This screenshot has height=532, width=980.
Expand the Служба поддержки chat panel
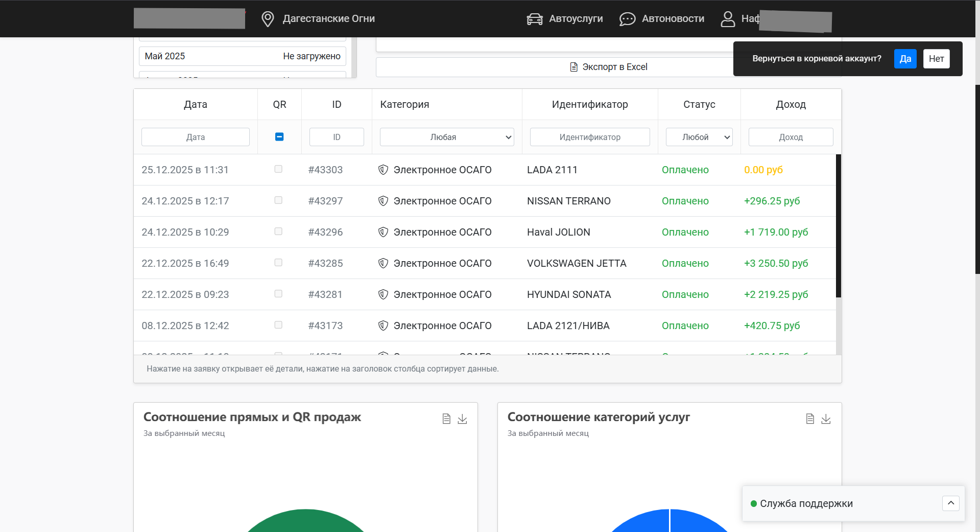tap(950, 503)
